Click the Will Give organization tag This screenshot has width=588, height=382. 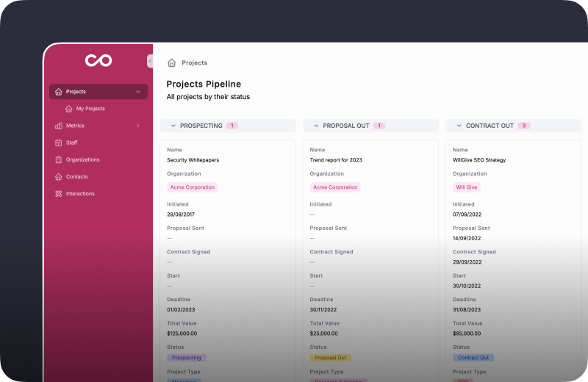click(467, 187)
